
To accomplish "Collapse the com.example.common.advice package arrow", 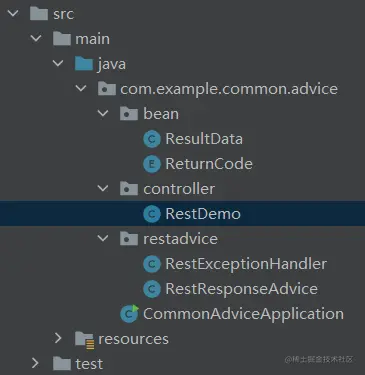I will click(81, 88).
